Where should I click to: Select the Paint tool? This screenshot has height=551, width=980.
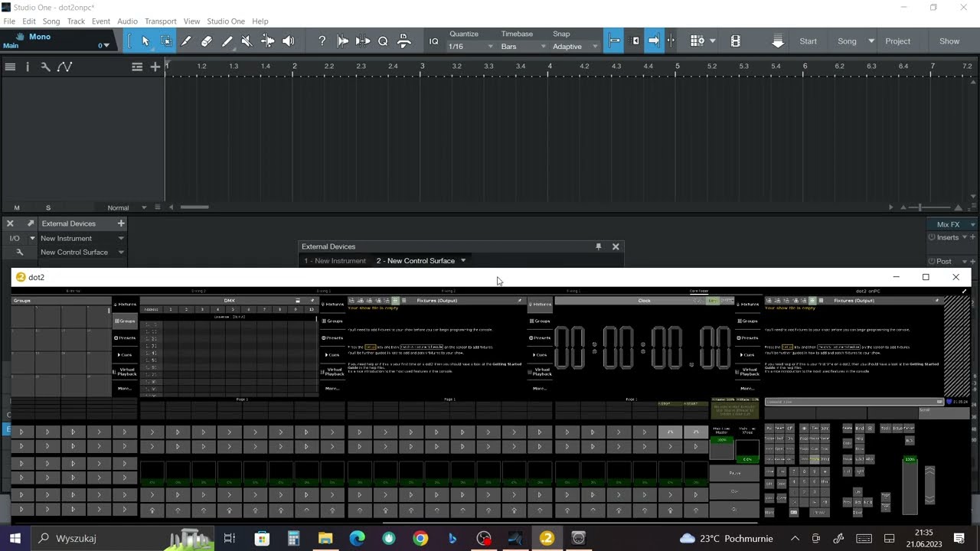(227, 41)
